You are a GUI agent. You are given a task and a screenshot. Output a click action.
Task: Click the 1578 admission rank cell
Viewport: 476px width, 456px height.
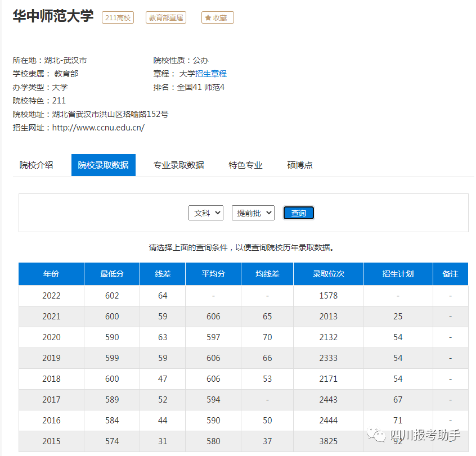[x=329, y=296]
